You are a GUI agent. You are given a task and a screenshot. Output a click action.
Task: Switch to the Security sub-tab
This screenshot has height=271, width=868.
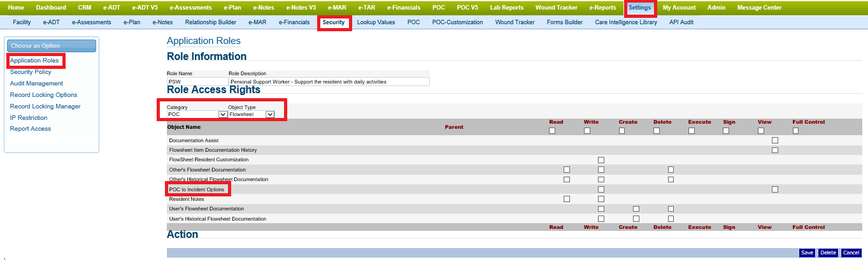click(334, 22)
